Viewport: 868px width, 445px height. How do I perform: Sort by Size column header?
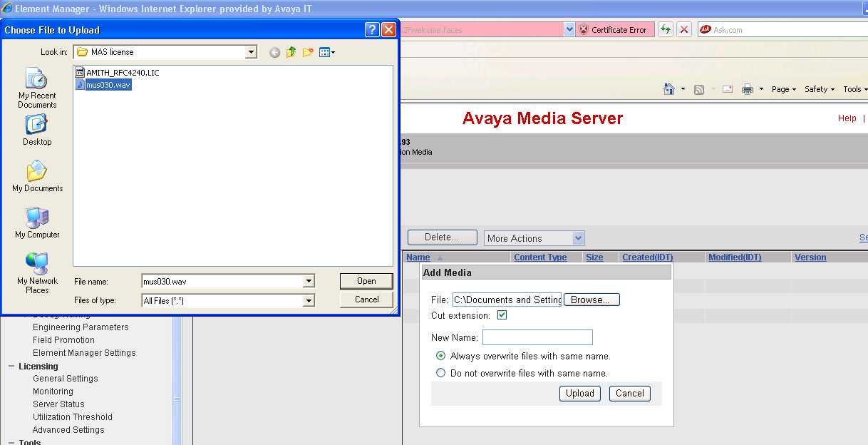coord(594,257)
